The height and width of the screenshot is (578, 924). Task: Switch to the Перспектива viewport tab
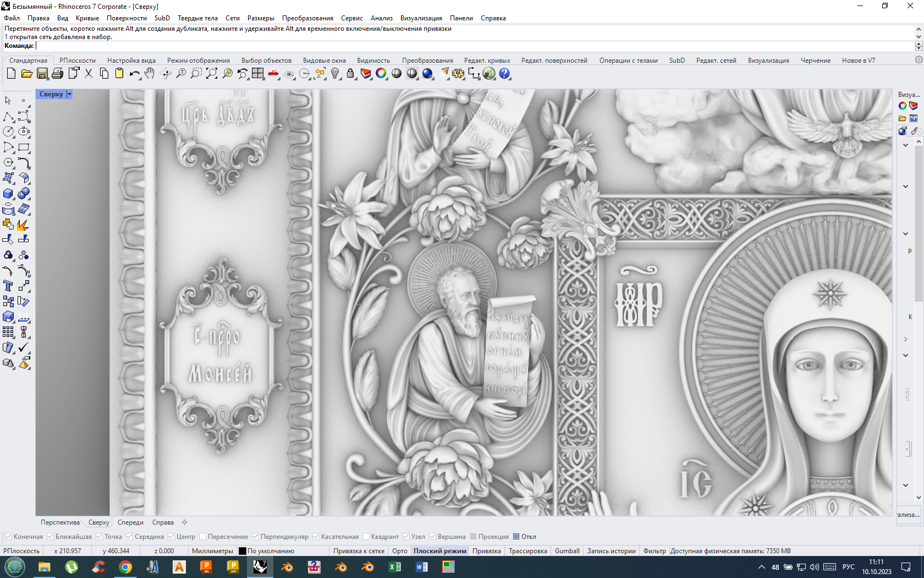pyautogui.click(x=60, y=522)
